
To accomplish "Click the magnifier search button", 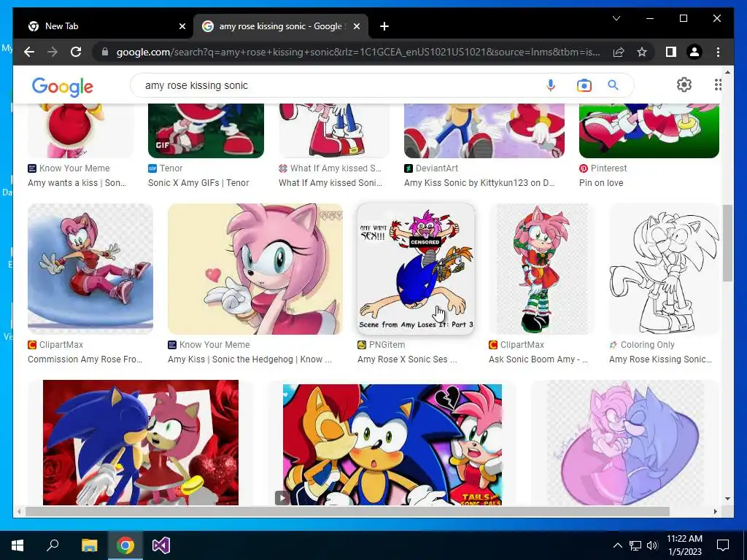I will [x=613, y=85].
